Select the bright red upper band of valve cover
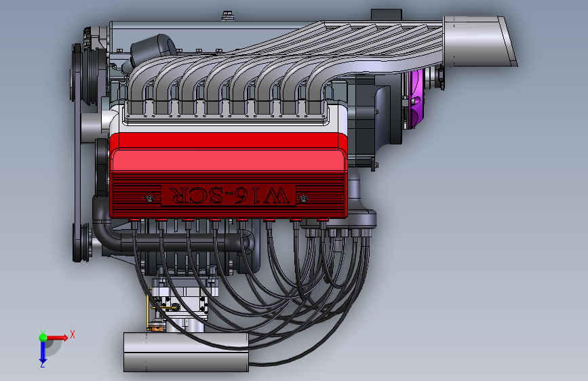 pos(229,140)
